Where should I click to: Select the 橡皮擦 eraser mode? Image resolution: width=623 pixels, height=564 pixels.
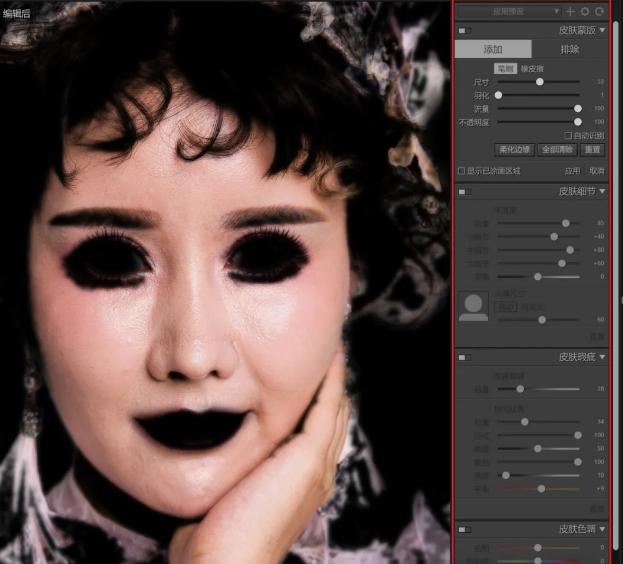(x=529, y=68)
